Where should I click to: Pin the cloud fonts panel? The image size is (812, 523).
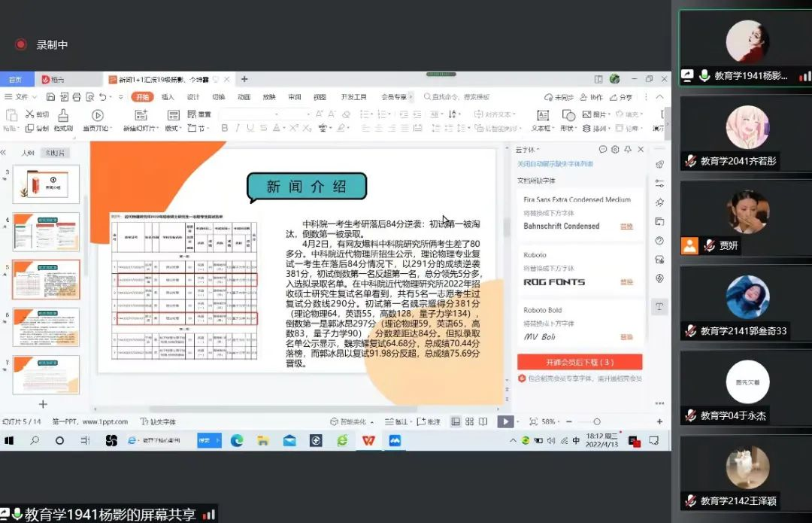coord(628,150)
